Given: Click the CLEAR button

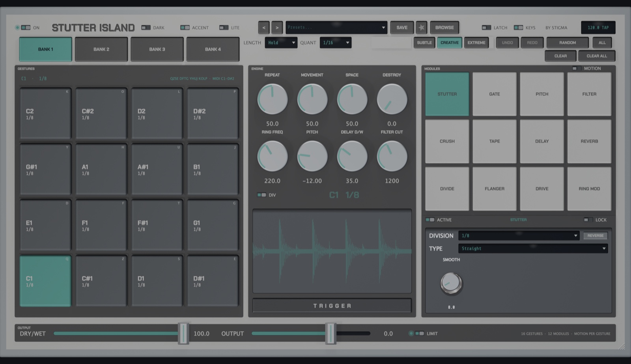Looking at the screenshot, I should click(x=560, y=56).
